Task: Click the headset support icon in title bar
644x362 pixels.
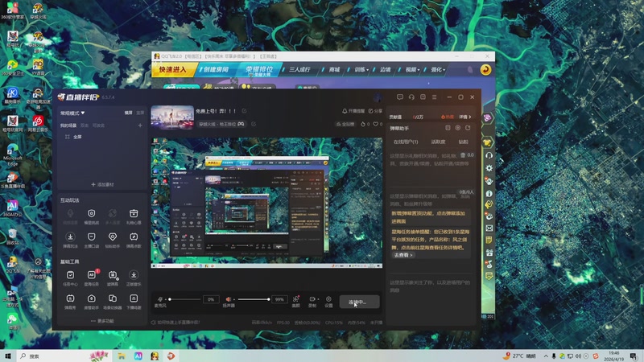Action: (411, 97)
